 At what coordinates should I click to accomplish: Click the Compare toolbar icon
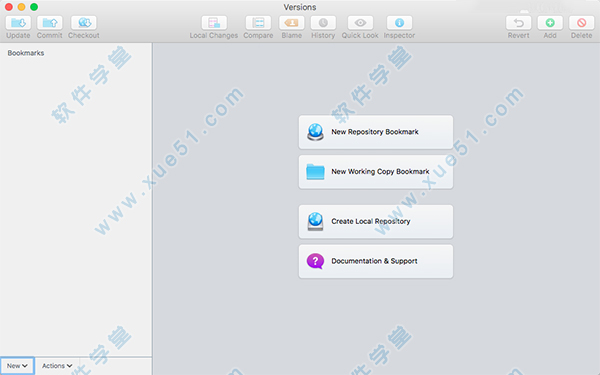[258, 23]
